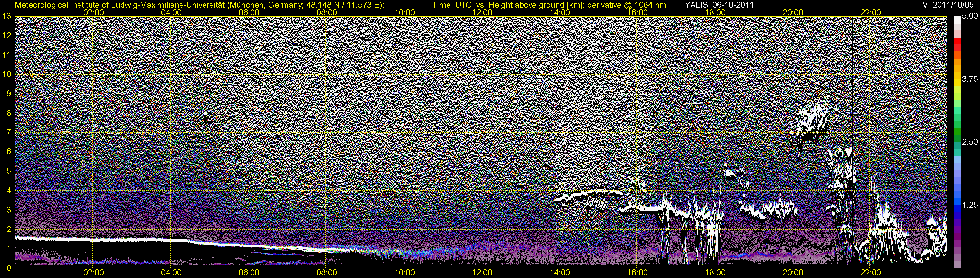Click the 4 km height axis label
The height and width of the screenshot is (278, 980).
9,191
